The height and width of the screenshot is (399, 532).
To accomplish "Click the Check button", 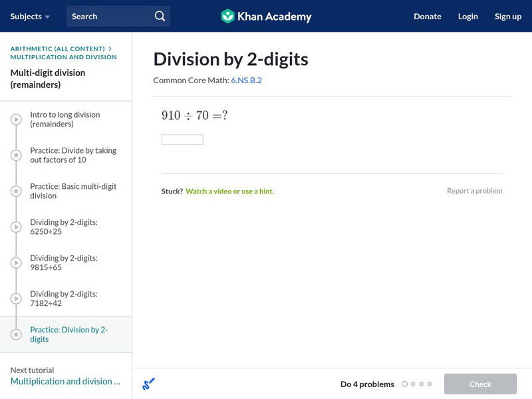I will [480, 384].
